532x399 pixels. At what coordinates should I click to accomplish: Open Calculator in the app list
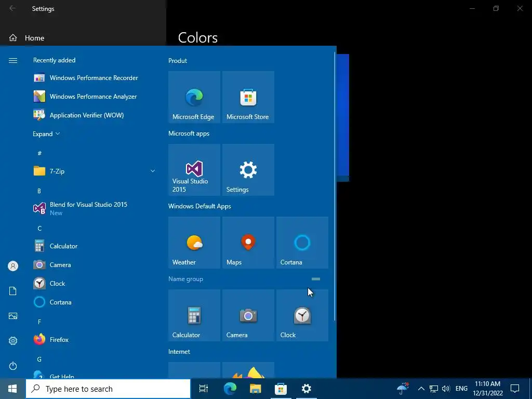[94, 246]
